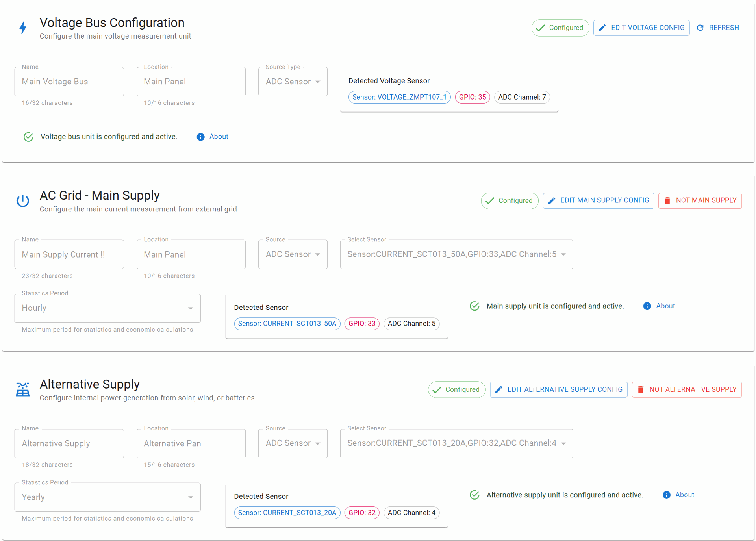Click the Main Voltage Bus name field

pyautogui.click(x=69, y=82)
